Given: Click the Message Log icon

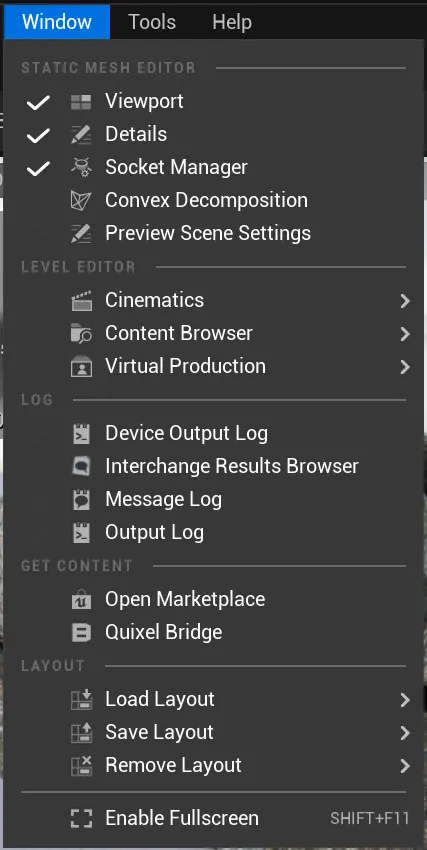Looking at the screenshot, I should [x=81, y=500].
